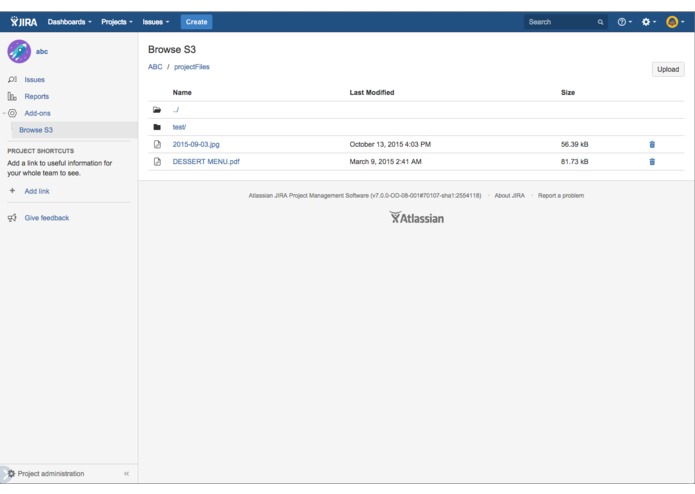The image size is (695, 494).
Task: Click the Issues icon in the sidebar
Action: [12, 79]
